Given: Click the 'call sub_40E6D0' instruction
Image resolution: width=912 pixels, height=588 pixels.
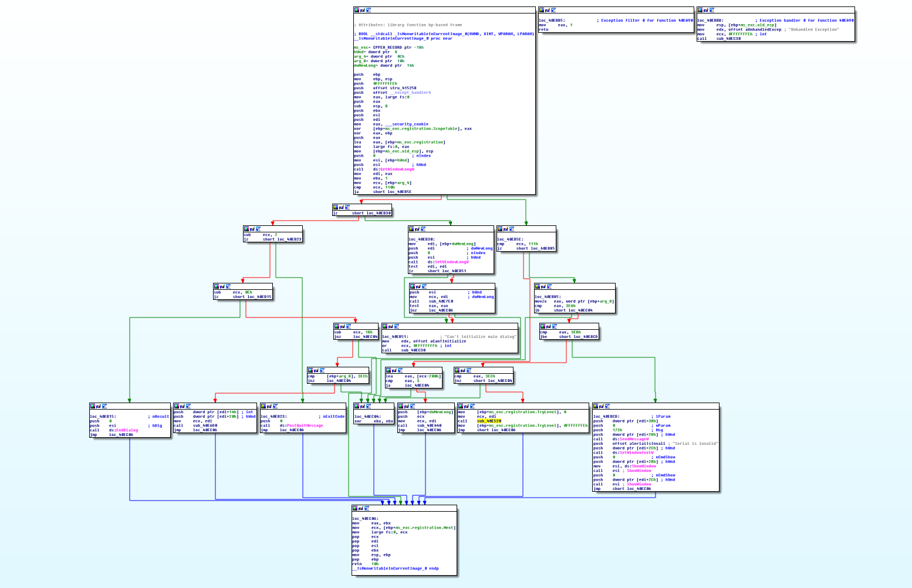Looking at the screenshot, I should [195, 425].
